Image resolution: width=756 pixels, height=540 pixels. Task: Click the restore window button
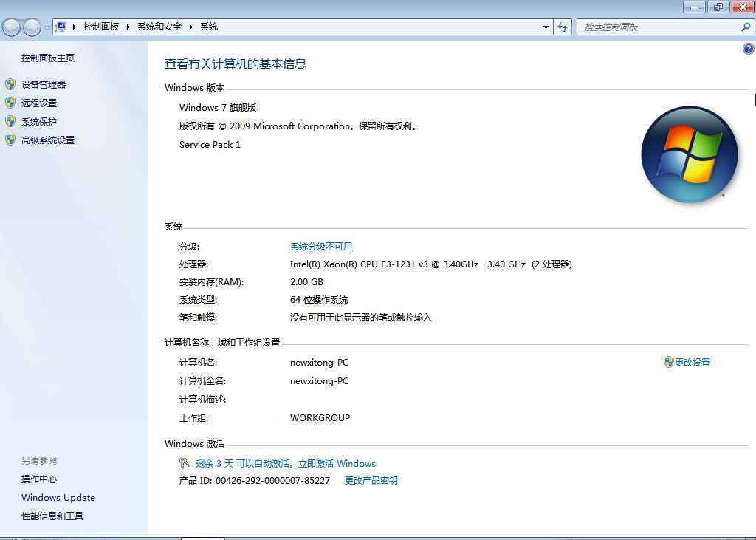coord(718,7)
